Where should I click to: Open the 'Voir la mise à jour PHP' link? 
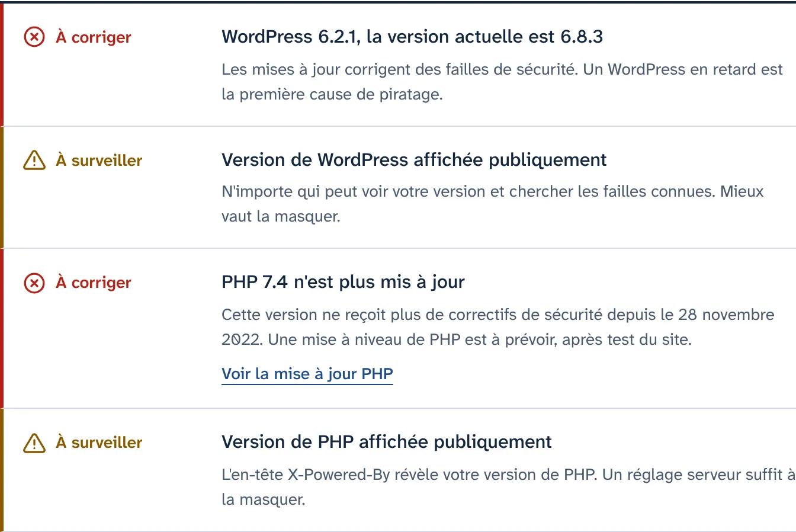tap(307, 374)
